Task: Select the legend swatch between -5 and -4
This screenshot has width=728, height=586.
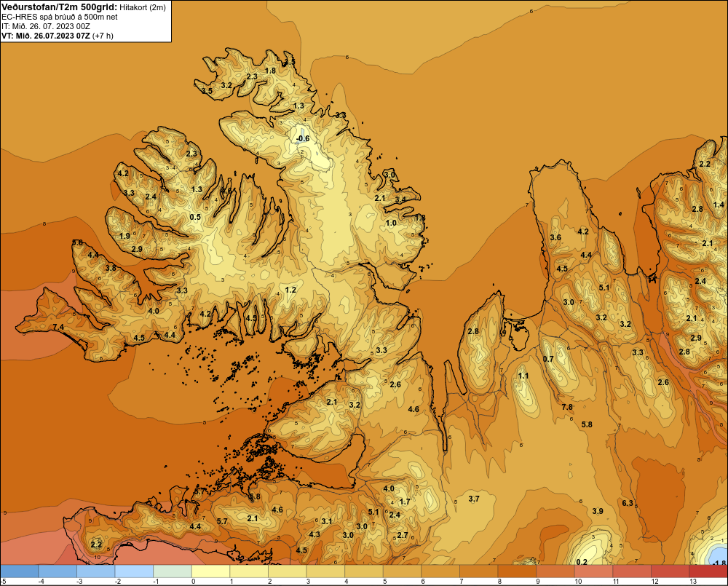Action: click(20, 571)
